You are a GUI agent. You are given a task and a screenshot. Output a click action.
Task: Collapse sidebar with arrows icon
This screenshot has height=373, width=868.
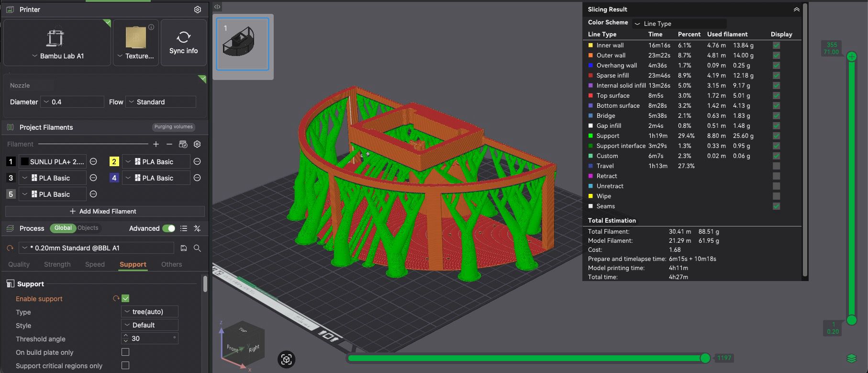(x=217, y=7)
